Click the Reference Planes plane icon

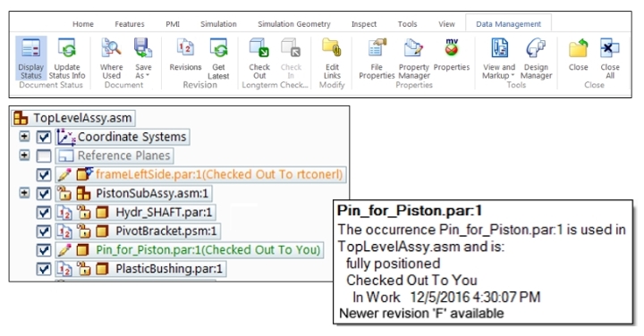pos(65,155)
